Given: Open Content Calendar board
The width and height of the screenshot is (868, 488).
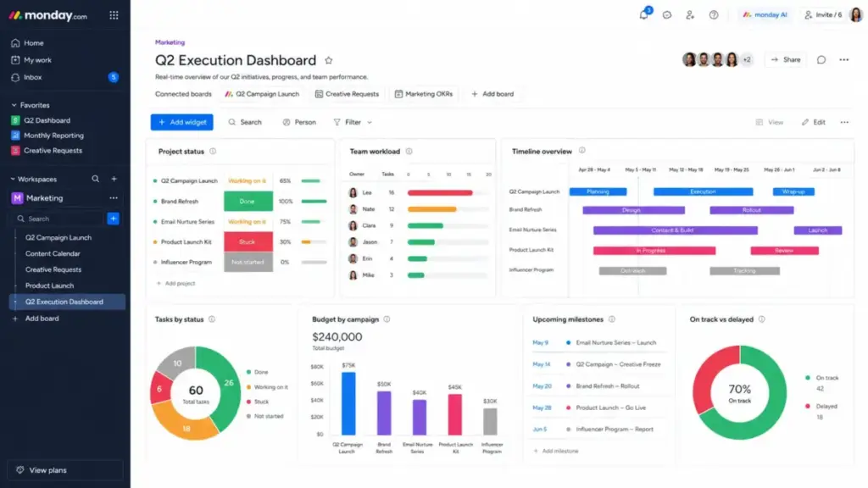Looking at the screenshot, I should point(53,253).
